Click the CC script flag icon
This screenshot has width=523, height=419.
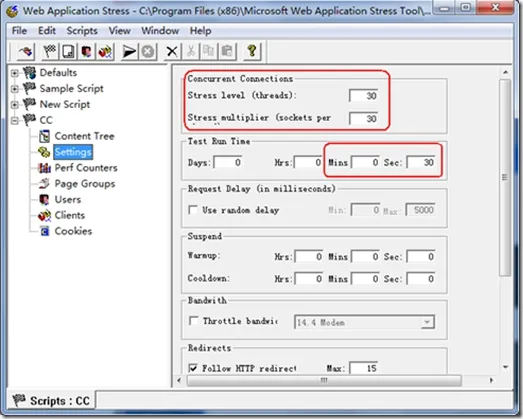click(29, 120)
